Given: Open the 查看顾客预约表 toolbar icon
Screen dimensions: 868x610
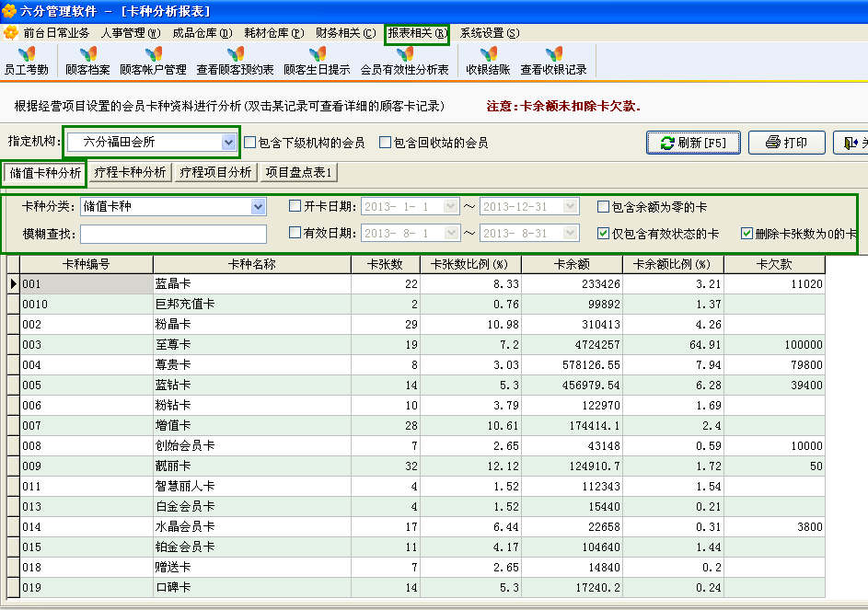Looking at the screenshot, I should point(236,61).
